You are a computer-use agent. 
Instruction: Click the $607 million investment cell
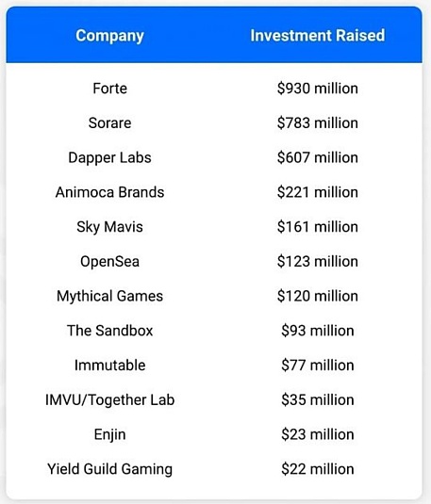[x=318, y=157]
